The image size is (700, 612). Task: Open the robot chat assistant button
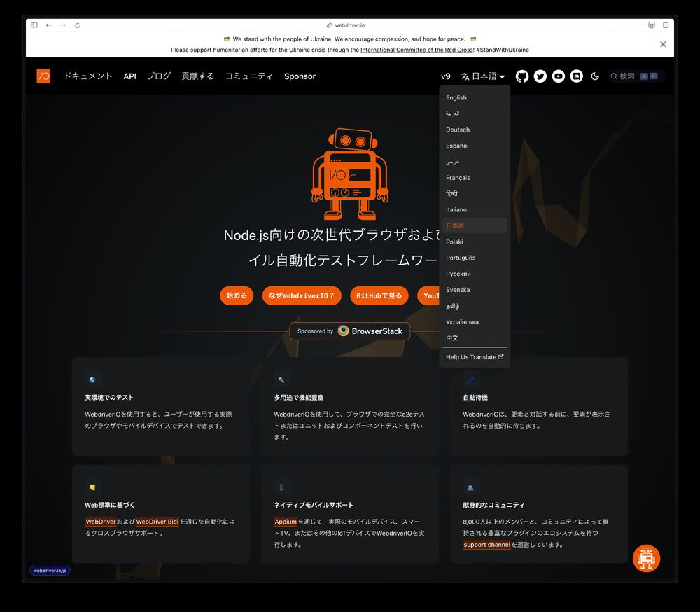tap(646, 558)
